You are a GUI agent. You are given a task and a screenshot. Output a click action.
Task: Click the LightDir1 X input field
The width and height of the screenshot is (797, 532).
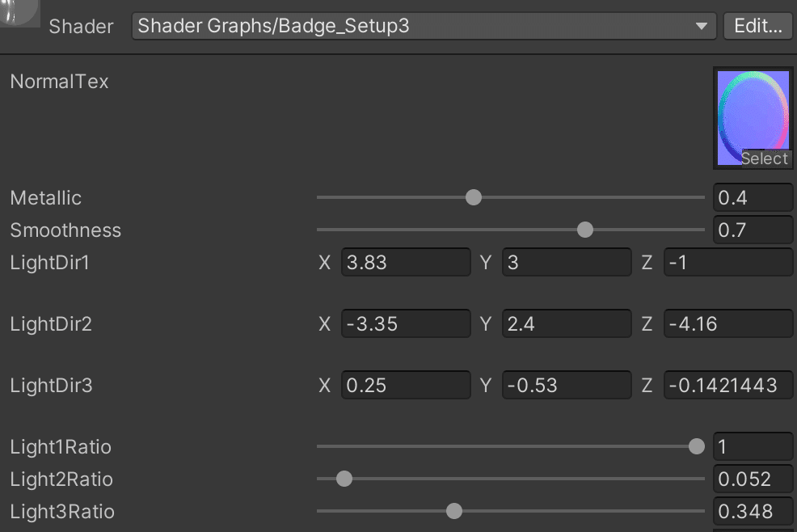(x=405, y=263)
